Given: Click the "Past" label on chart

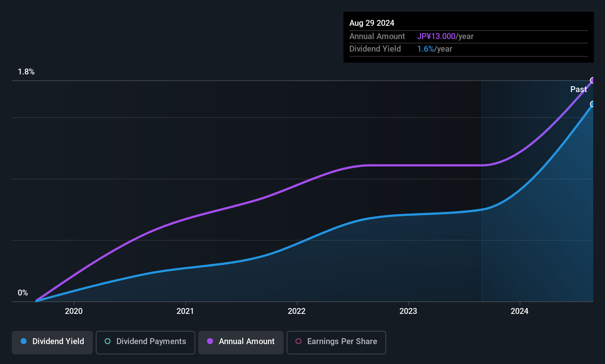Looking at the screenshot, I should tap(578, 89).
